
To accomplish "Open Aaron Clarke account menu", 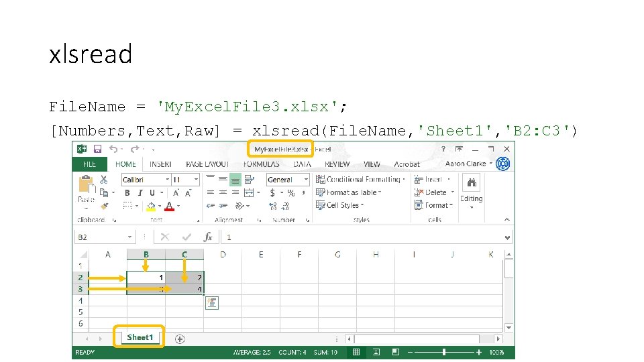I will click(469, 164).
